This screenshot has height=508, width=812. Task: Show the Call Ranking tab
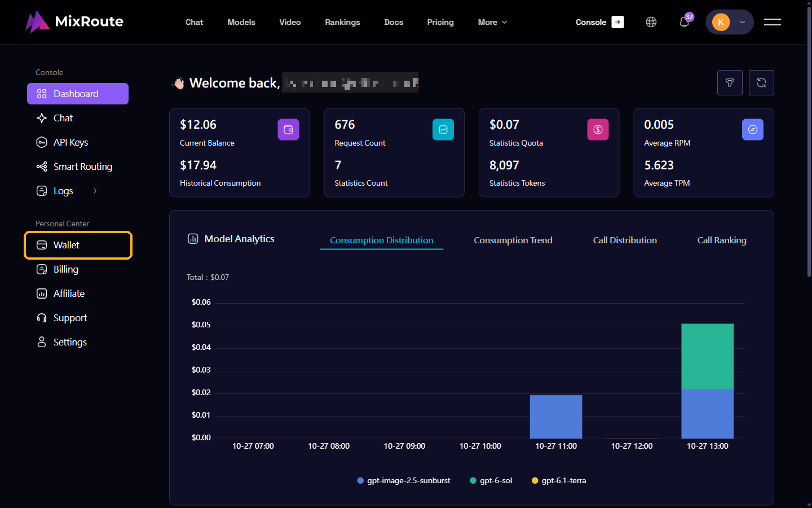(x=722, y=240)
